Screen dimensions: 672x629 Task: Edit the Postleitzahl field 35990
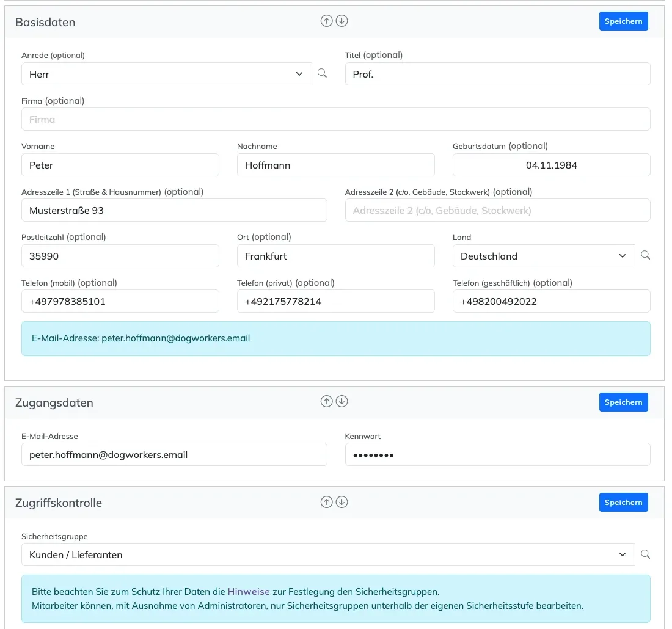(x=120, y=256)
